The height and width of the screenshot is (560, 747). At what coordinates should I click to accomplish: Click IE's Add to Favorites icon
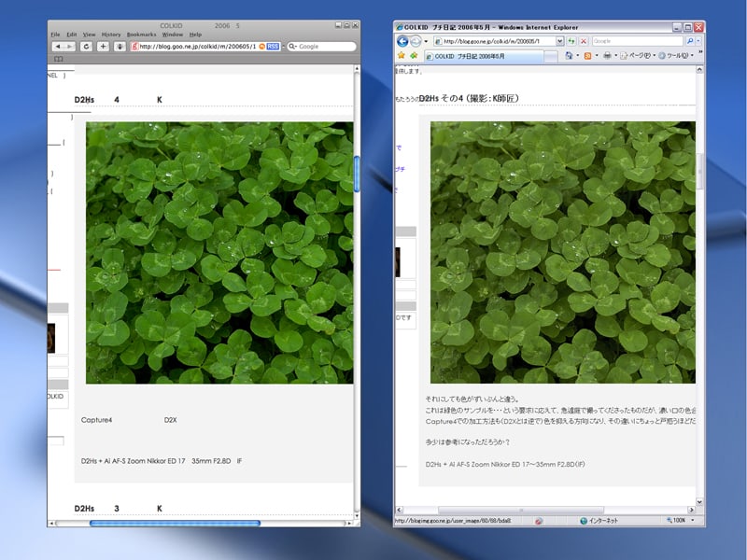[x=414, y=56]
